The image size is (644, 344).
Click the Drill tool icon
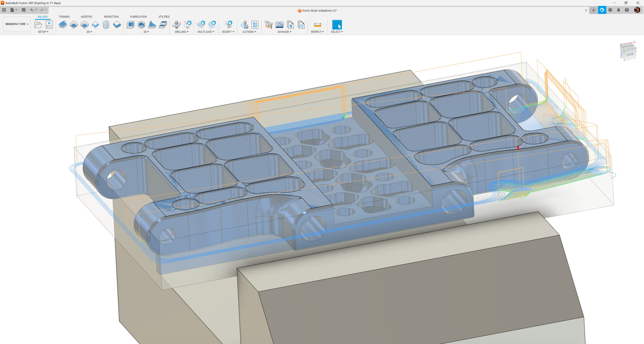(x=176, y=25)
